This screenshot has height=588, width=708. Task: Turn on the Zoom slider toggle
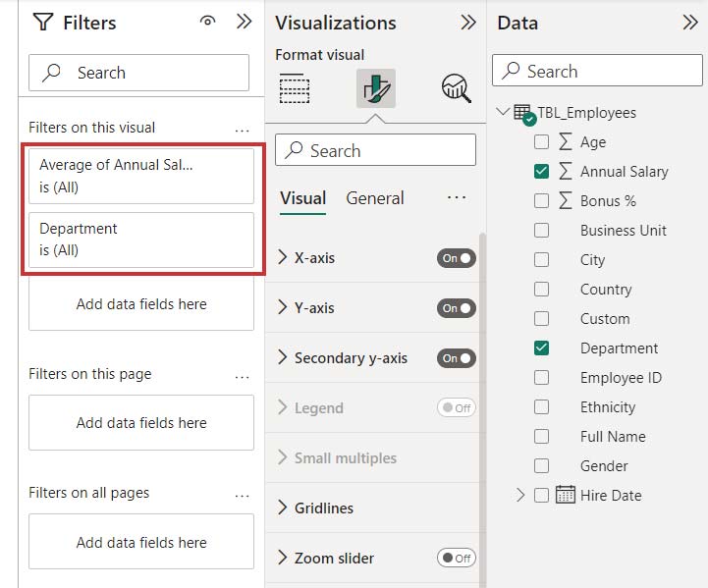point(457,558)
